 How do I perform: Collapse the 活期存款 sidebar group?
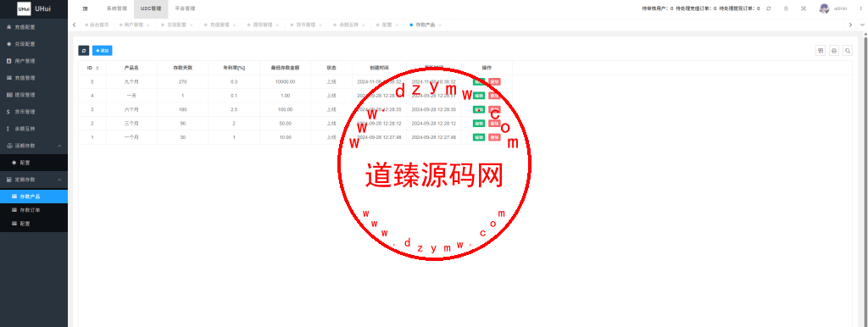coord(59,146)
